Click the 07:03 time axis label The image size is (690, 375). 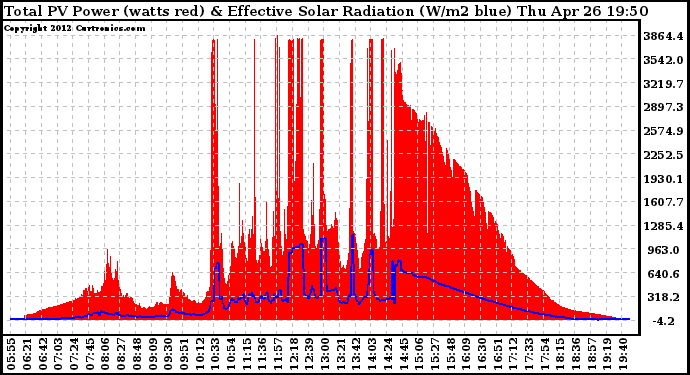59,354
